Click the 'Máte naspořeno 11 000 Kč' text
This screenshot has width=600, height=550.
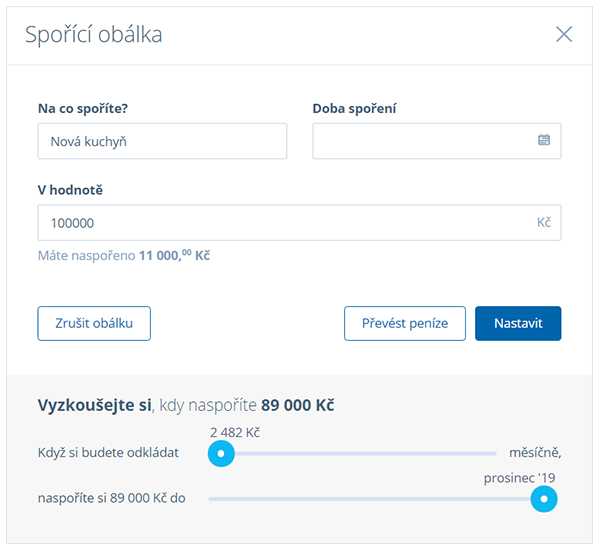point(124,256)
